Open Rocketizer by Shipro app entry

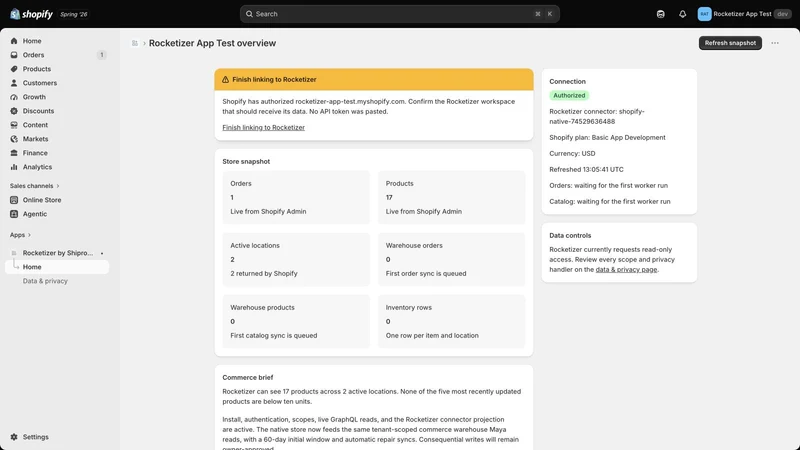point(57,253)
